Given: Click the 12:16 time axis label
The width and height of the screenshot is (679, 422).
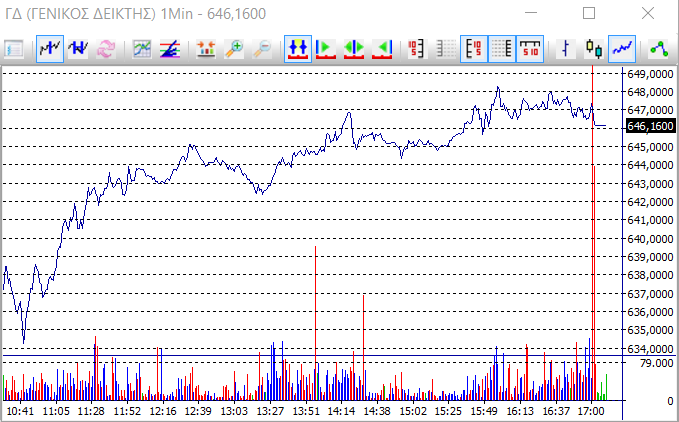Looking at the screenshot, I should pos(163,411).
